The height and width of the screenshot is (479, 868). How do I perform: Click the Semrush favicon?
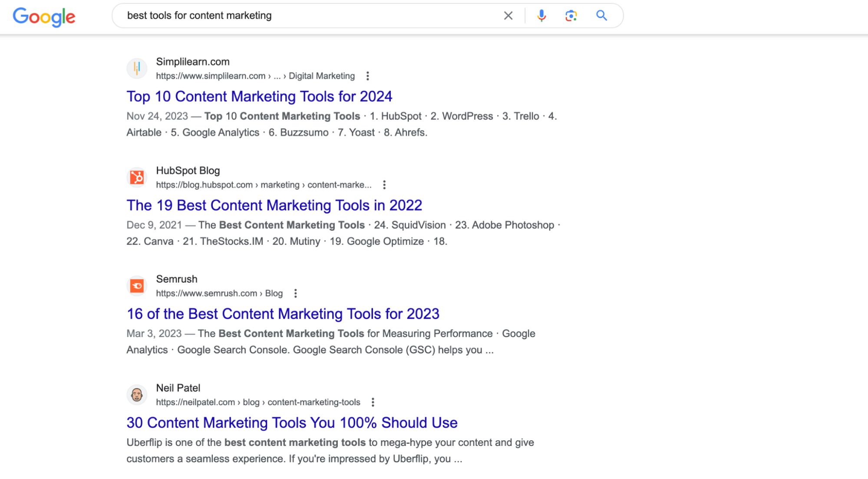[x=137, y=286]
